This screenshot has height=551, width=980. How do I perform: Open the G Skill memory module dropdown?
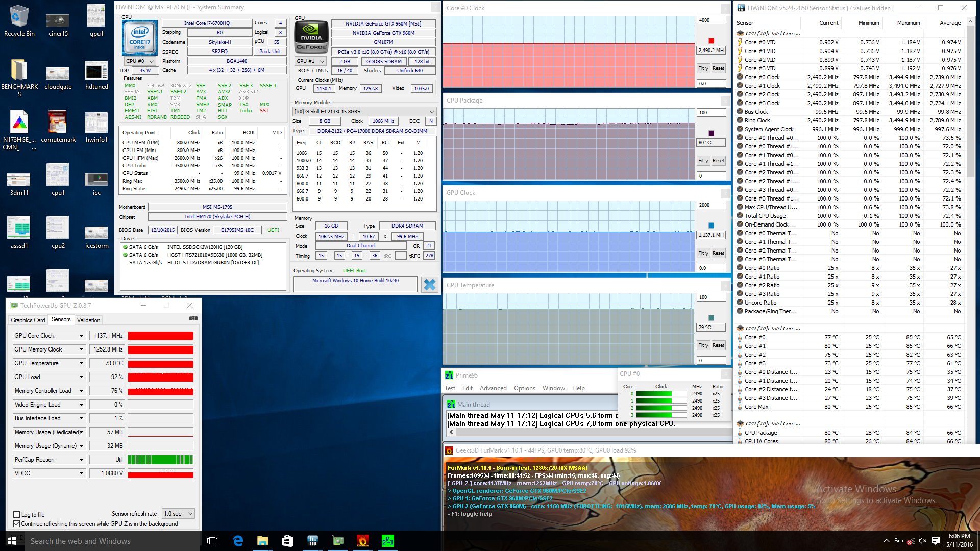point(364,111)
